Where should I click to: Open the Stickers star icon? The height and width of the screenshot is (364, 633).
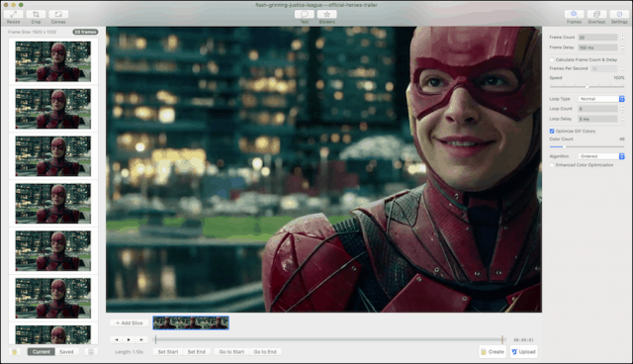pyautogui.click(x=327, y=14)
